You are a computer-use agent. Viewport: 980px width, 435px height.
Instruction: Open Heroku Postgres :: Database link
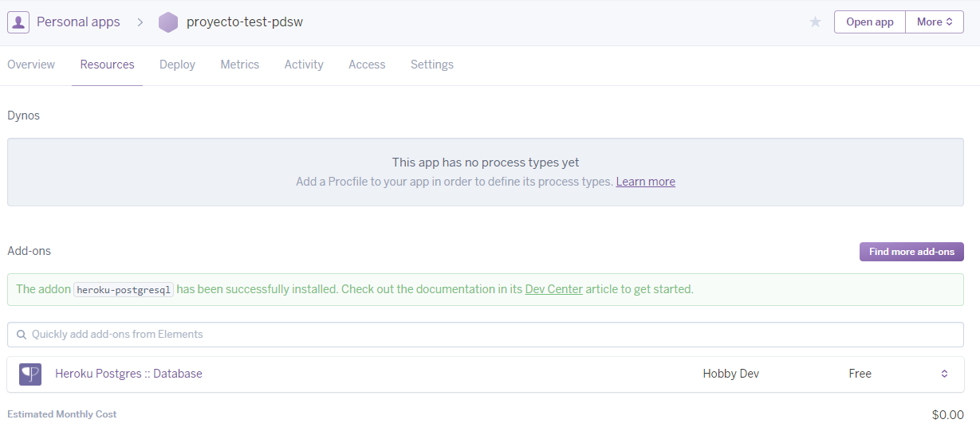pos(128,374)
